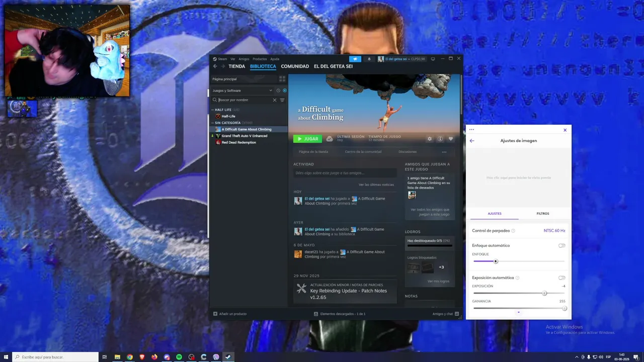Go back in the image settings panel

tap(472, 141)
